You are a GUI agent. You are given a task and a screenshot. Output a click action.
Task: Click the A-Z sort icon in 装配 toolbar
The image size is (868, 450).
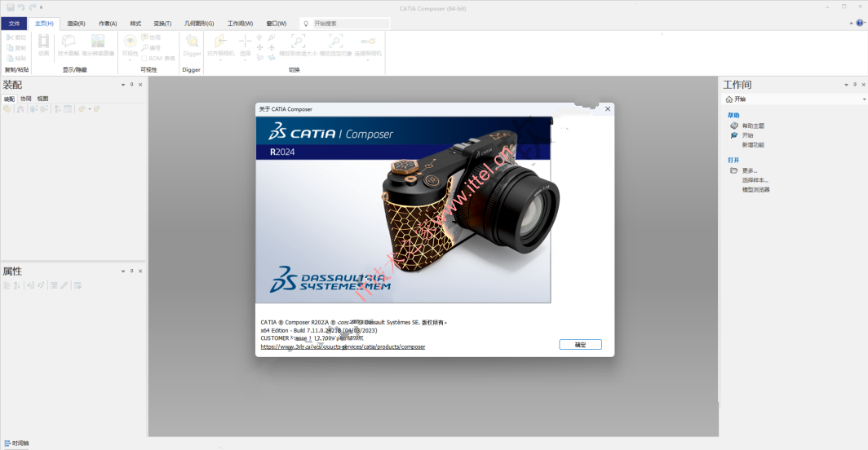[57, 109]
